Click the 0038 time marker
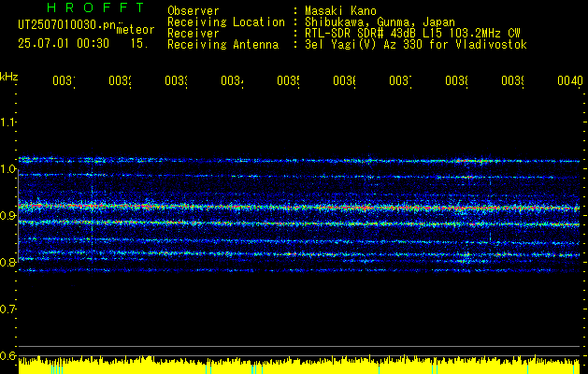Screen dimensions: 588x374 click(x=457, y=80)
